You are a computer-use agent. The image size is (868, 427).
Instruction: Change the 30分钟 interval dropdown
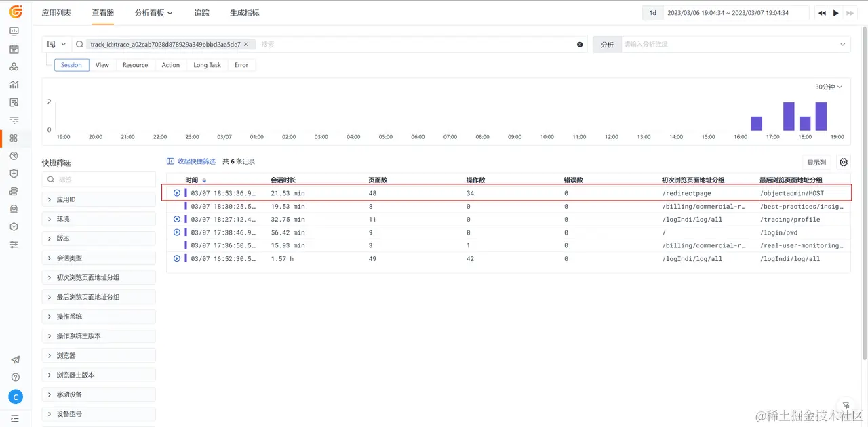pyautogui.click(x=829, y=87)
